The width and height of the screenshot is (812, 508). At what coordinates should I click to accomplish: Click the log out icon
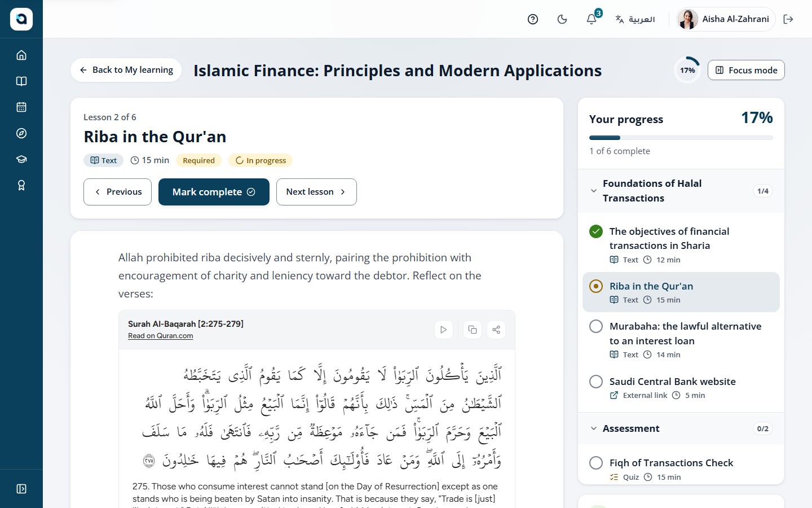click(788, 19)
